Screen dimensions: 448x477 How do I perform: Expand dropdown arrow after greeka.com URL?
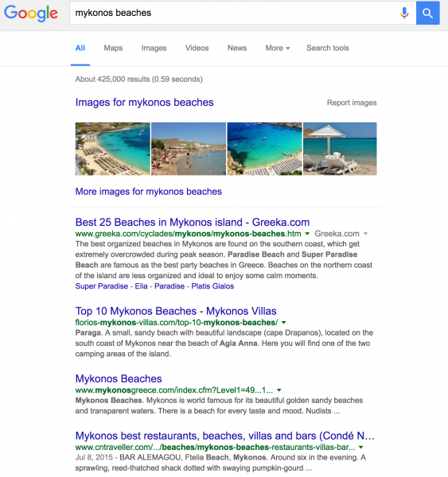pyautogui.click(x=307, y=234)
